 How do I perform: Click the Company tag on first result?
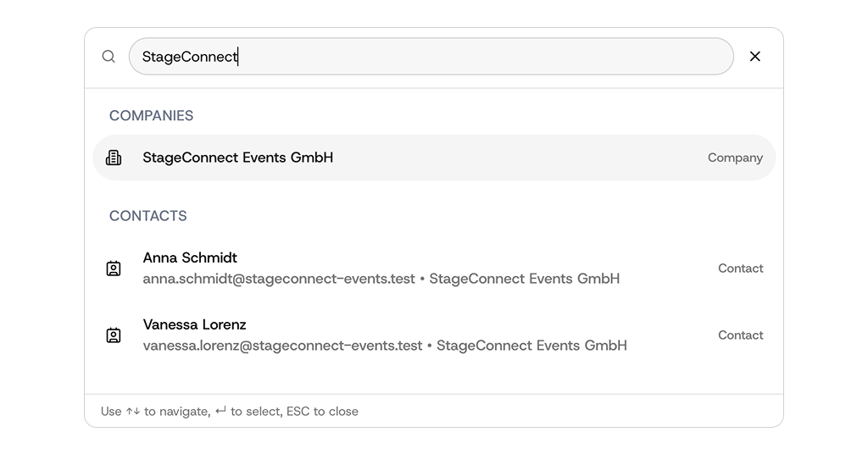coord(735,158)
